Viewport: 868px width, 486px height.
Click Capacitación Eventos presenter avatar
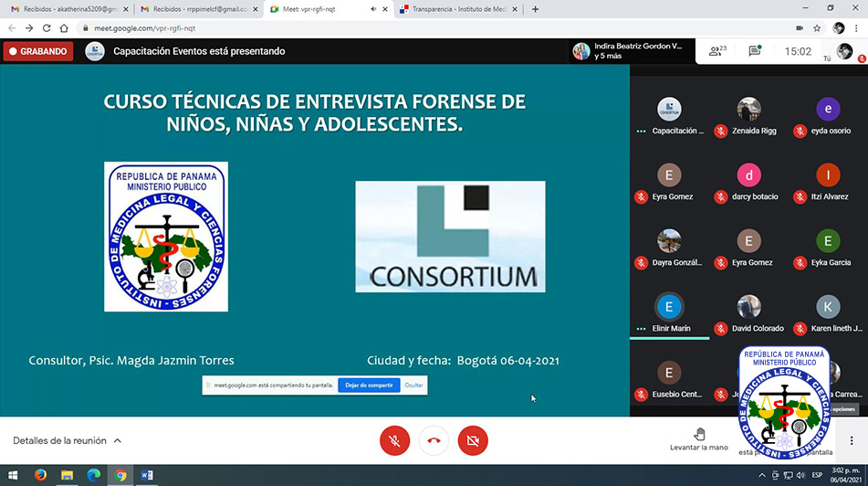95,51
